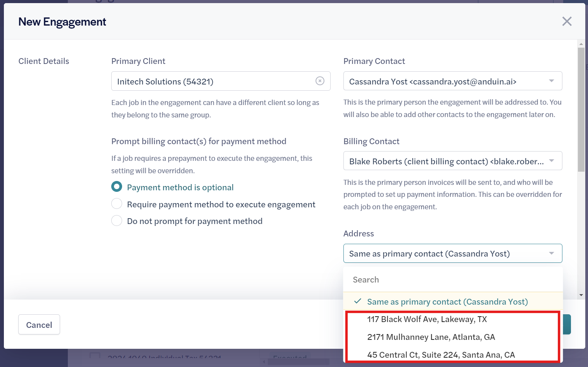Image resolution: width=588 pixels, height=367 pixels.
Task: Select Do not prompt for payment method
Action: [117, 221]
